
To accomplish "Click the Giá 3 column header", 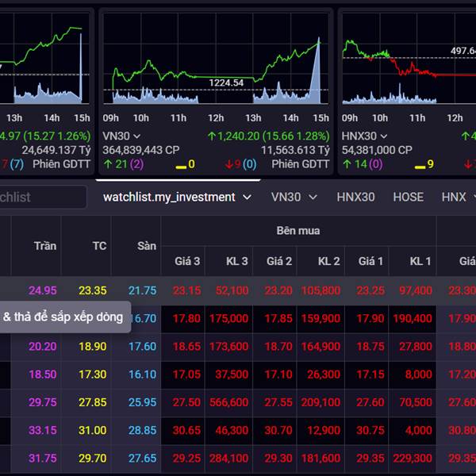I will point(187,261).
